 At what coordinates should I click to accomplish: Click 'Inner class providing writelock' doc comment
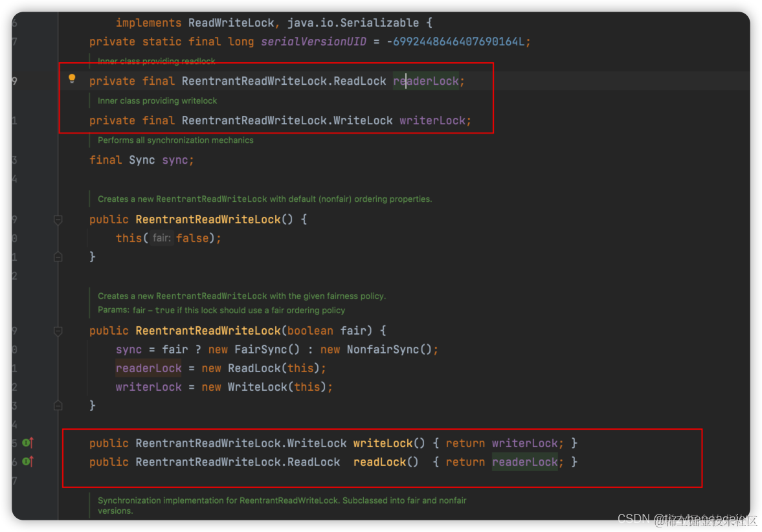tap(157, 101)
